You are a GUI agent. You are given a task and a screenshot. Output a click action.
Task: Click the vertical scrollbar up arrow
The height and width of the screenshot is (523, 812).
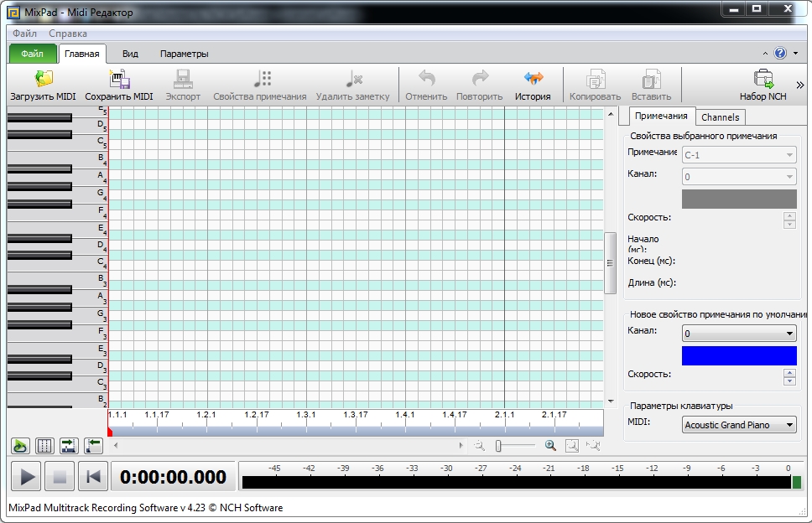(611, 114)
